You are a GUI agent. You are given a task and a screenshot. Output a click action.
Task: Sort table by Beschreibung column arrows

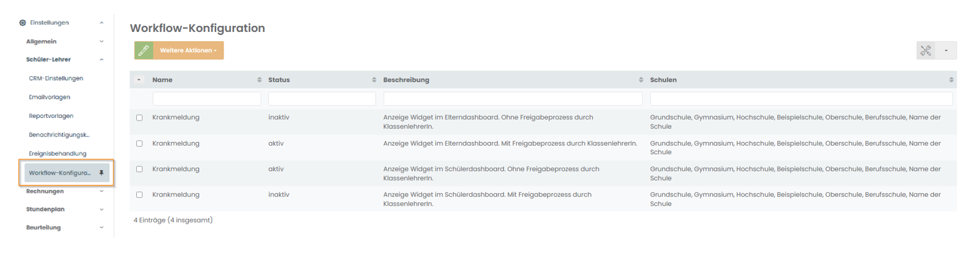coord(641,80)
